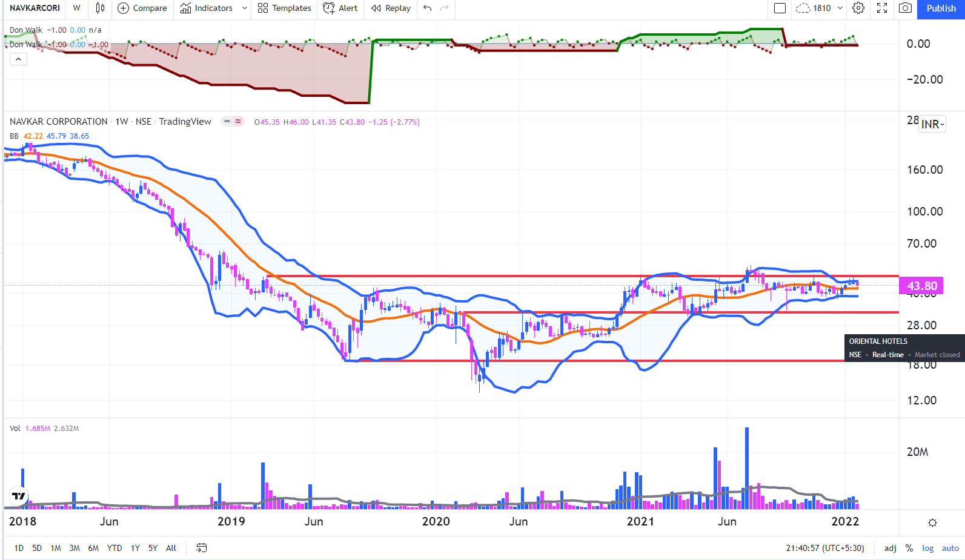Show All available data range
Screen dimensions: 965x560
pos(171,548)
